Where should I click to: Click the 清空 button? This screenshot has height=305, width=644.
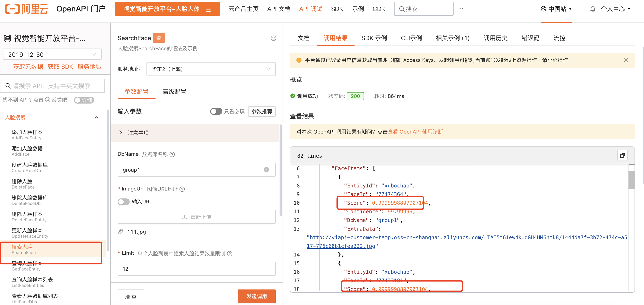tap(131, 297)
